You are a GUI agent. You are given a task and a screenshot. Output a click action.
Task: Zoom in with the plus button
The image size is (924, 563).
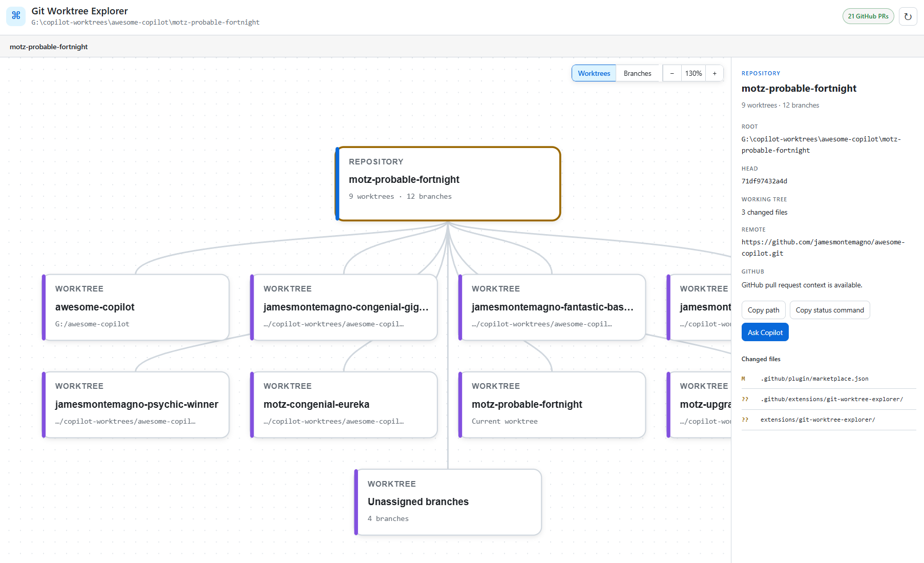(x=715, y=73)
